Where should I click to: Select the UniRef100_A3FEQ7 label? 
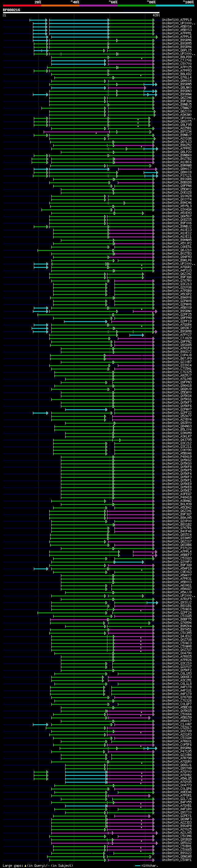coord(177,494)
